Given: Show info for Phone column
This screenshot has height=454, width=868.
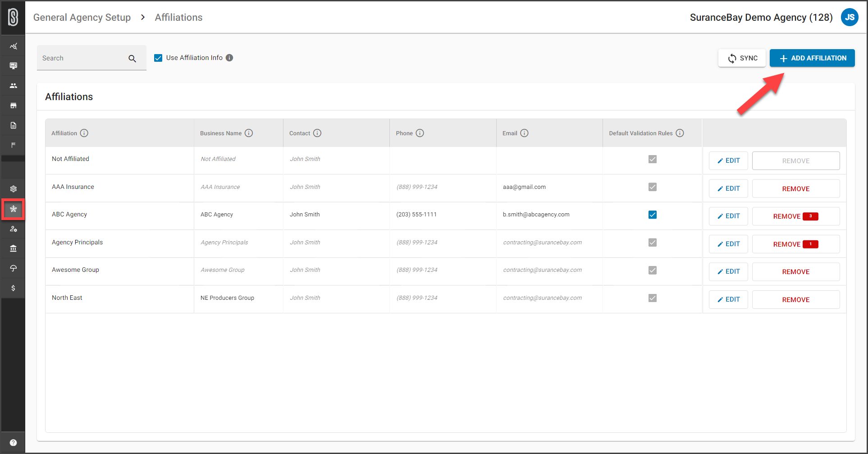Looking at the screenshot, I should [420, 133].
